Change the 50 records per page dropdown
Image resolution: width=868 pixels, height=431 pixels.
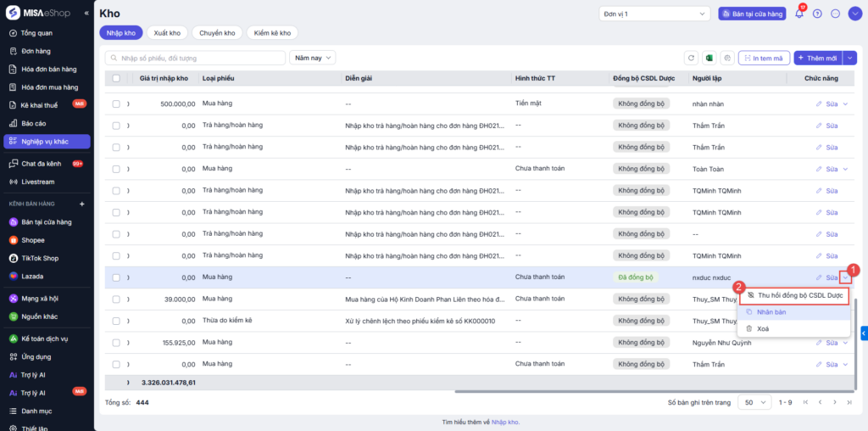754,402
